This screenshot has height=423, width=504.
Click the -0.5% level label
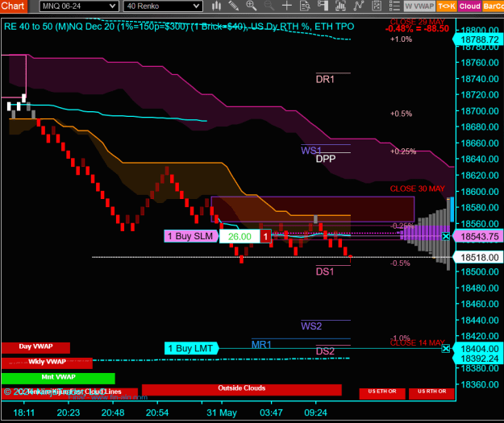[400, 263]
